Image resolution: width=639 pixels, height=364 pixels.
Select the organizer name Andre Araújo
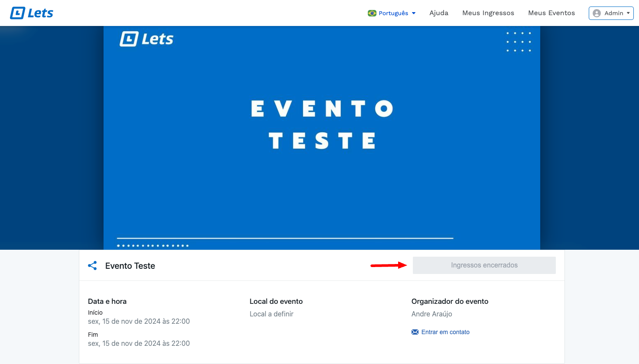coord(431,314)
